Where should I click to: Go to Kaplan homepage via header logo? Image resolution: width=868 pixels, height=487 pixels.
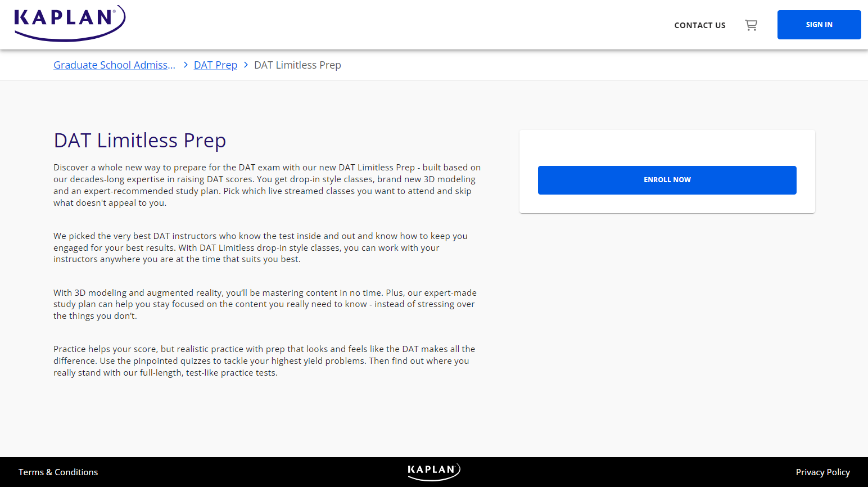[70, 24]
